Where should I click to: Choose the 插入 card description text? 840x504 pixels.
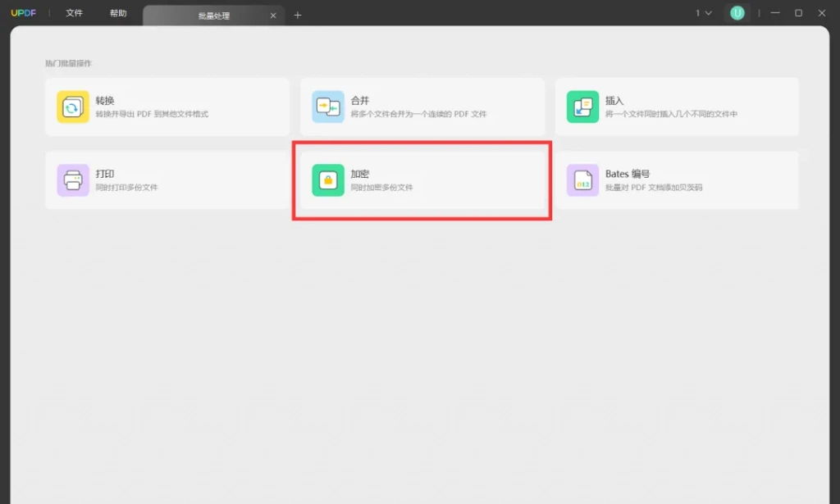point(671,114)
